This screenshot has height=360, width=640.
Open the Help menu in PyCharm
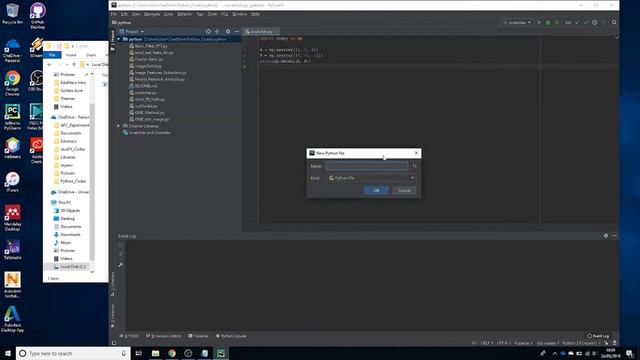click(x=255, y=14)
